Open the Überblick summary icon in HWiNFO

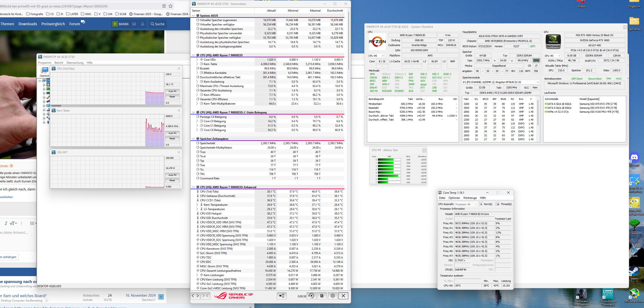point(45,71)
